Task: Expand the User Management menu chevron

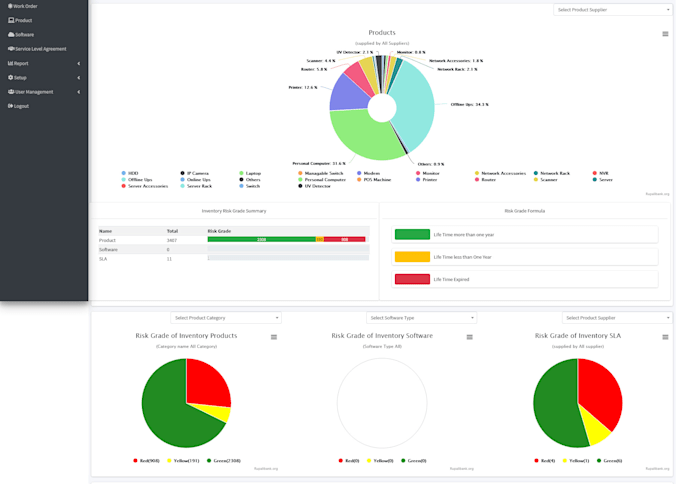Action: [x=78, y=92]
